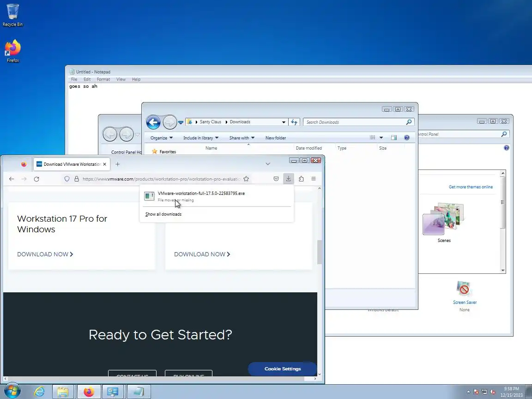Image resolution: width=532 pixels, height=399 pixels.
Task: Open the Windows Start button
Action: (x=12, y=391)
